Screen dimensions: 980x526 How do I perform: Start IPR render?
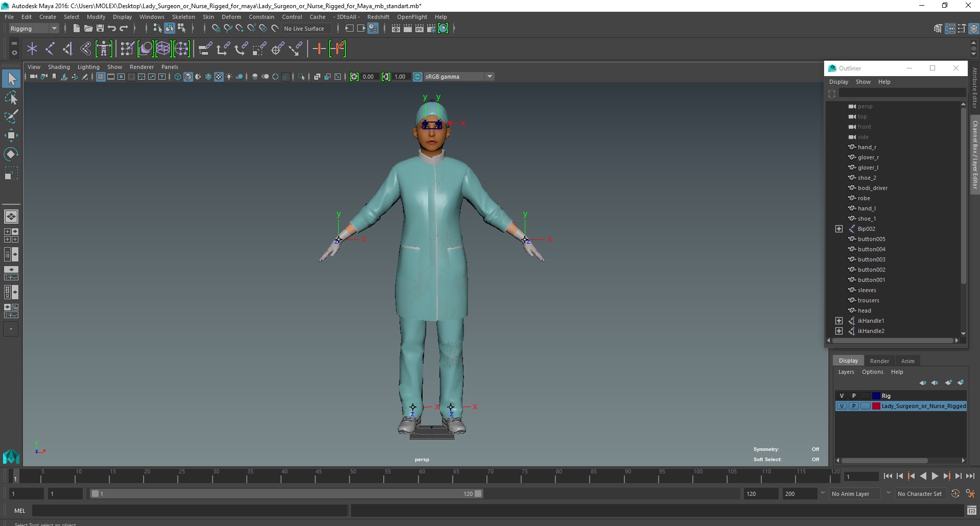(419, 29)
